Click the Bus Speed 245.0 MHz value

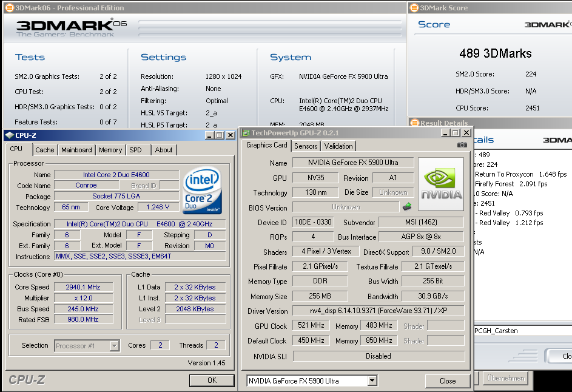pyautogui.click(x=83, y=309)
